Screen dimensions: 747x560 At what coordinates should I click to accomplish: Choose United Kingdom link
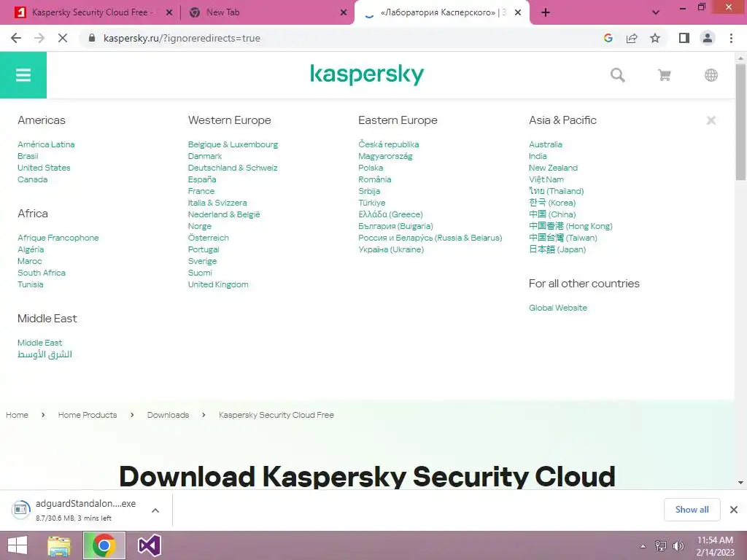point(217,284)
